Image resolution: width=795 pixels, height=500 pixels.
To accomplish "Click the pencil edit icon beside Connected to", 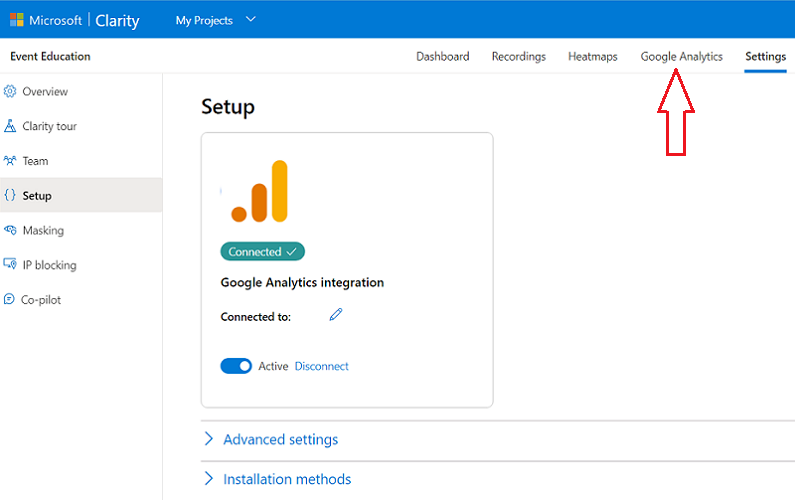I will point(336,314).
